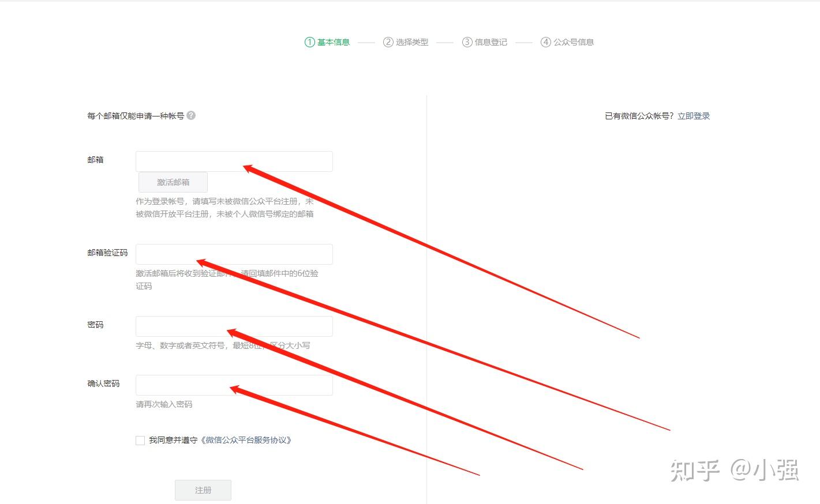Click the step 4 circle icon

[x=546, y=42]
